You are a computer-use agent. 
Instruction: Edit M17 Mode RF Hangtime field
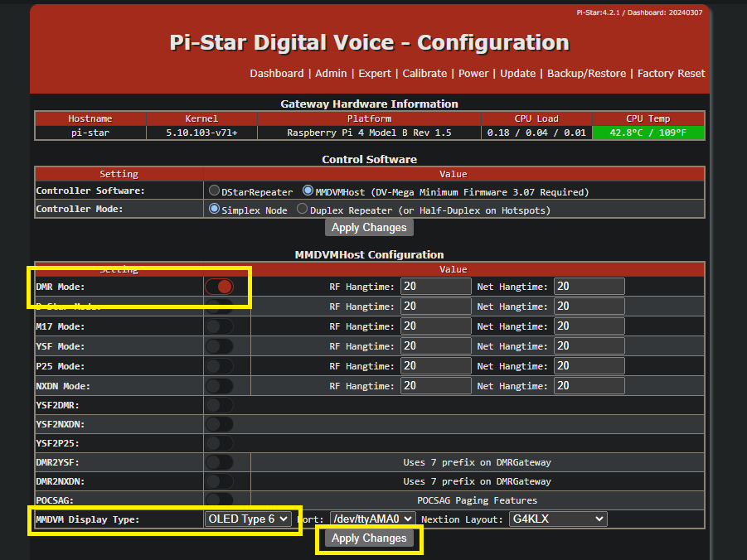[x=436, y=326]
